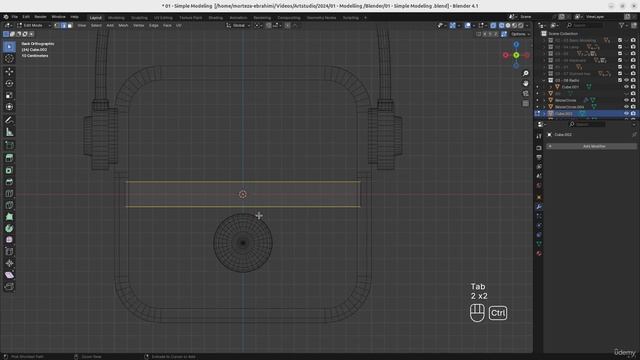This screenshot has width=640, height=360.
Task: Open the Edit menu
Action: coord(26,17)
